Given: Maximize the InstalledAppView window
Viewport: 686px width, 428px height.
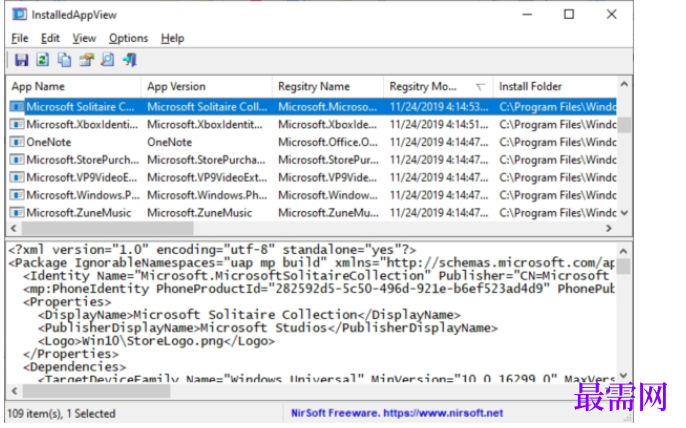Looking at the screenshot, I should pos(569,14).
